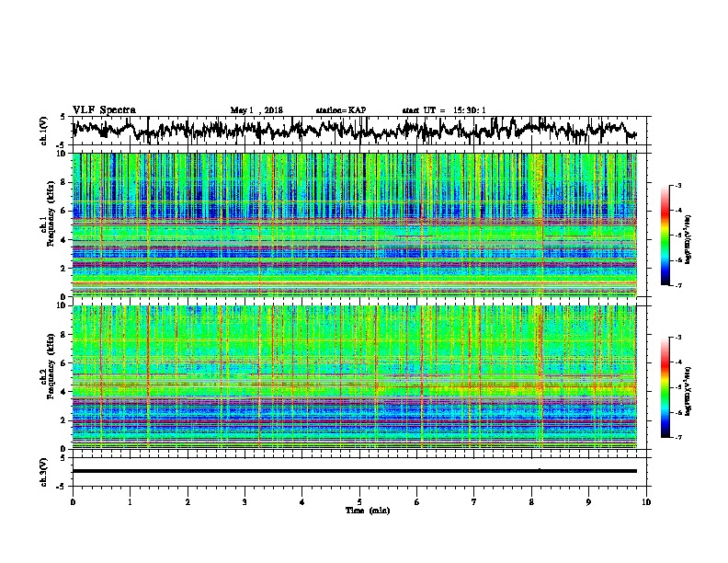Select the "May 1 , 2018" date text

pos(256,110)
